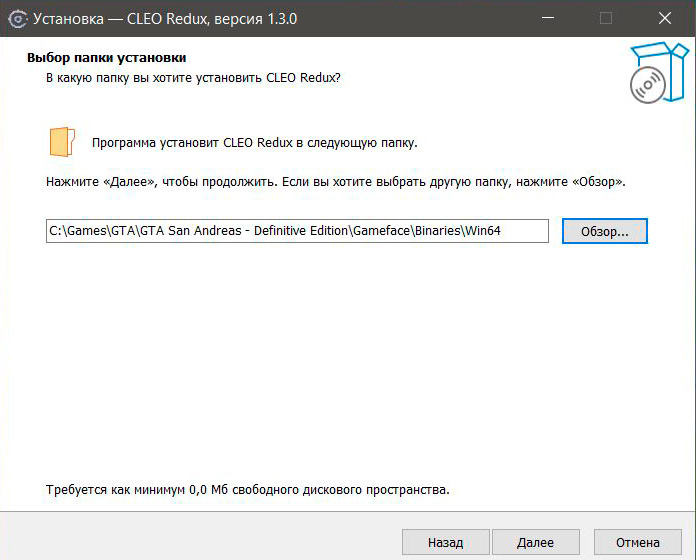The width and height of the screenshot is (696, 560).
Task: Click the Обзор... browse button
Action: [605, 231]
